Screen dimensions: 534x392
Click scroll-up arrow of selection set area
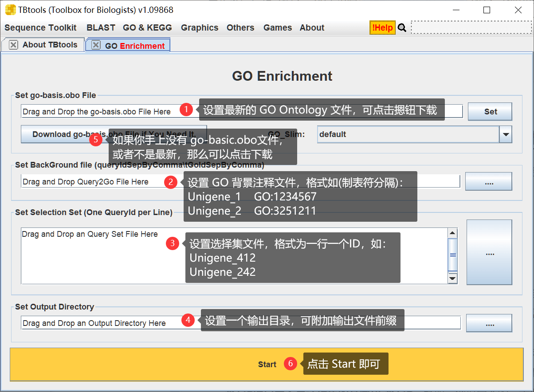tap(452, 233)
